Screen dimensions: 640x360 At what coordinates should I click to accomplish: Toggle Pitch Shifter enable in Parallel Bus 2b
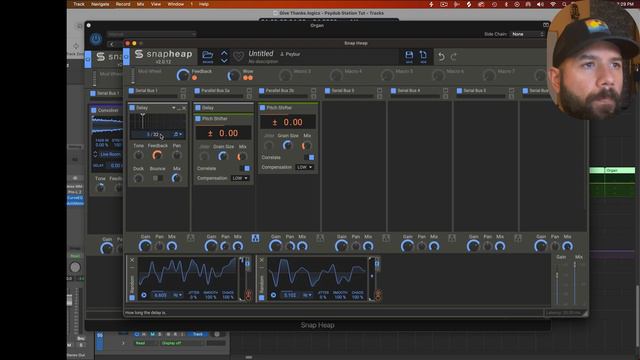262,108
